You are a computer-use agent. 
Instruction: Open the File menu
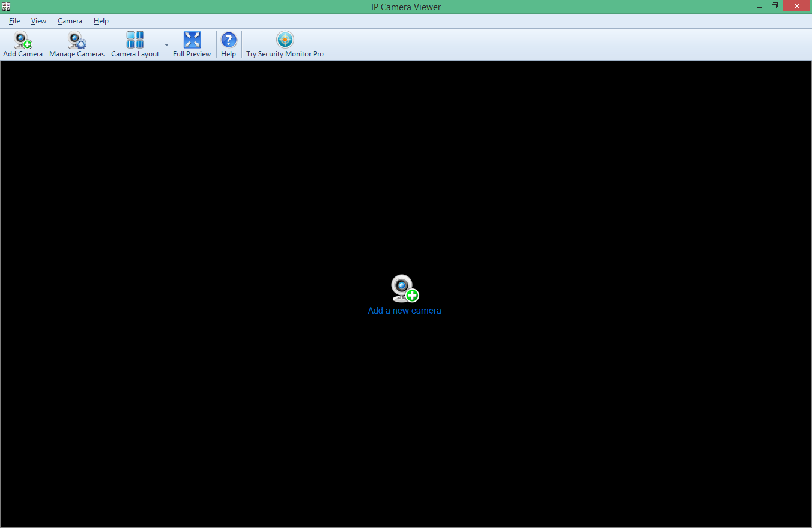14,21
